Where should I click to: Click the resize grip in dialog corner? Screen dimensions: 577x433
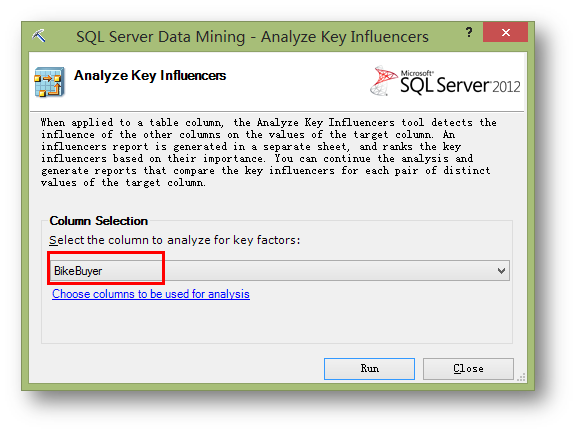521,377
